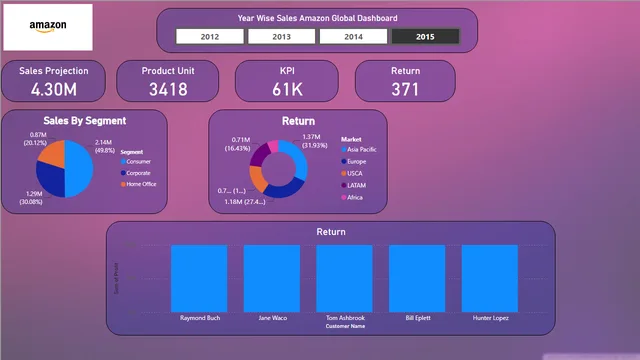Image resolution: width=640 pixels, height=360 pixels.
Task: Select the pink Africa donut segment
Action: point(273,146)
